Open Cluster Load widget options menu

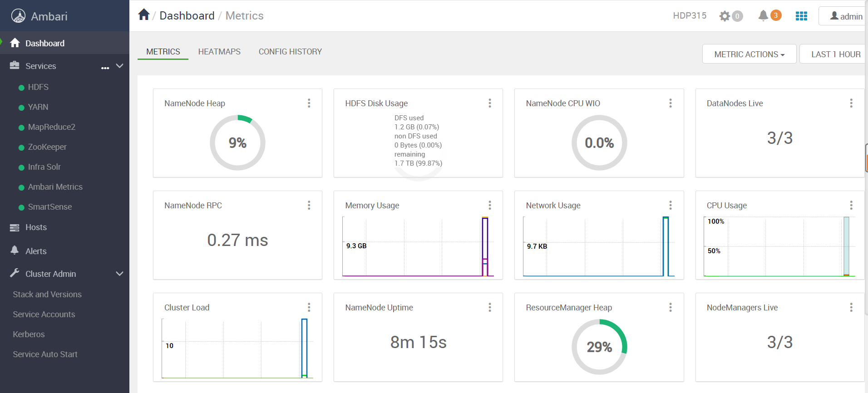pyautogui.click(x=309, y=307)
